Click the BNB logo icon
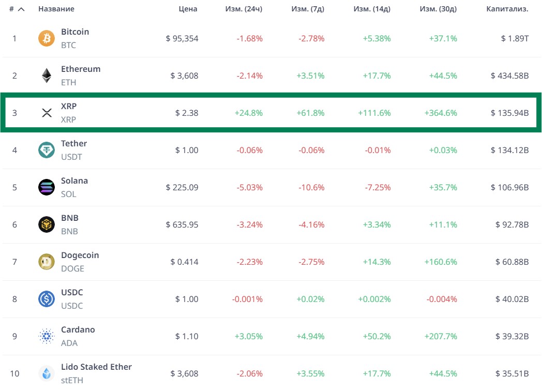Viewport: 542px width, 392px height. [47, 224]
